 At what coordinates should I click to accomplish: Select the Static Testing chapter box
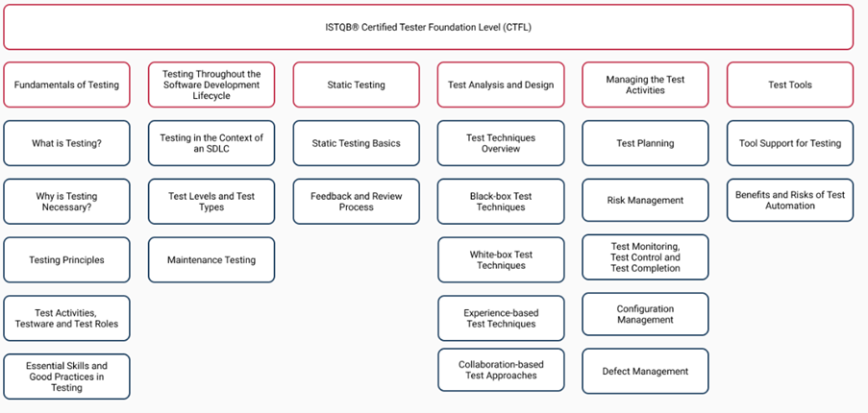pyautogui.click(x=356, y=85)
